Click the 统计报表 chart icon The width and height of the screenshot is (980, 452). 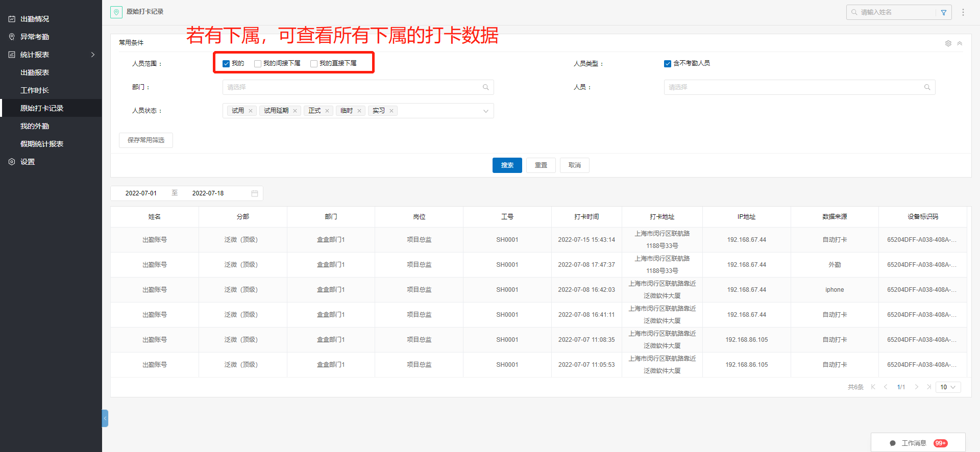(12, 55)
